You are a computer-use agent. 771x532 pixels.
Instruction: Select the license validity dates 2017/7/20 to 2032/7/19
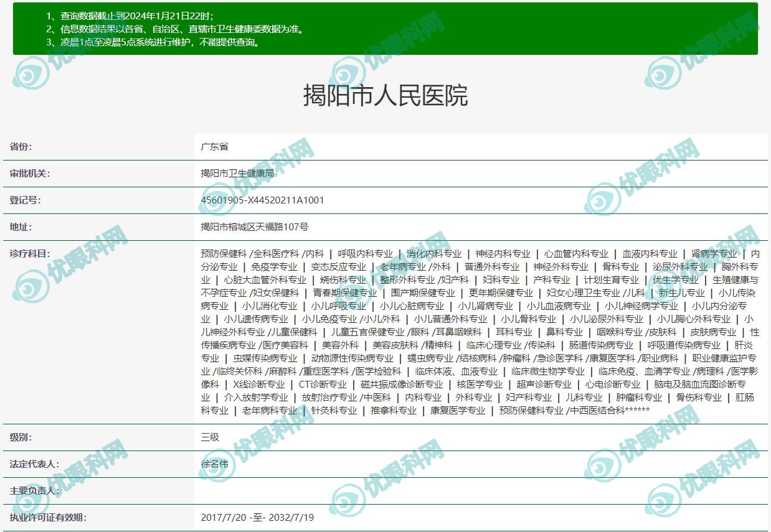click(257, 518)
